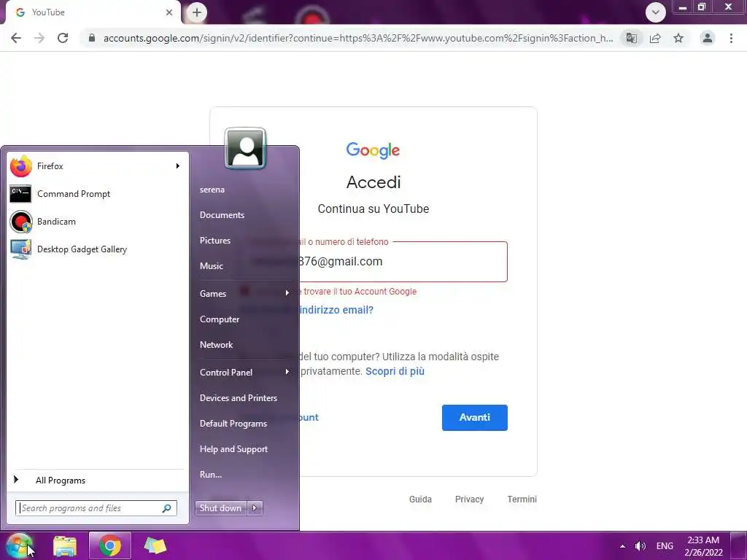Click the volume speaker tray icon
Viewport: 747px width, 560px height.
pos(640,546)
